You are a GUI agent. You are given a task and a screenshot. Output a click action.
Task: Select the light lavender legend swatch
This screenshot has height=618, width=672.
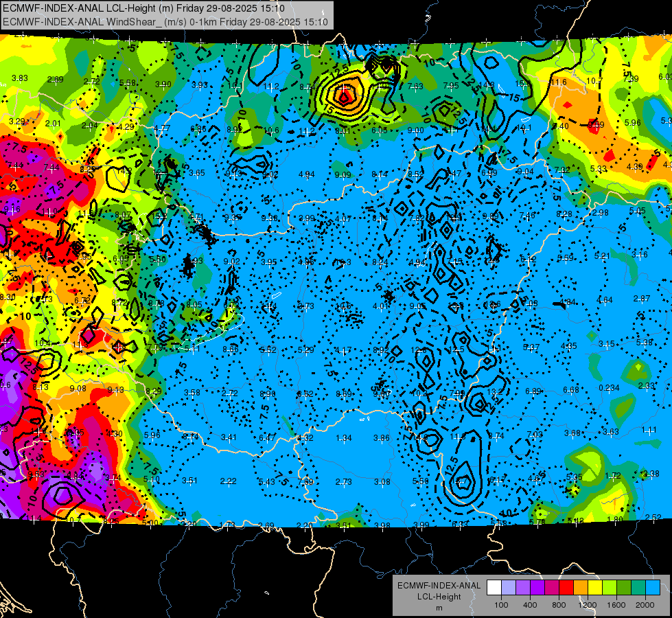pos(509,588)
